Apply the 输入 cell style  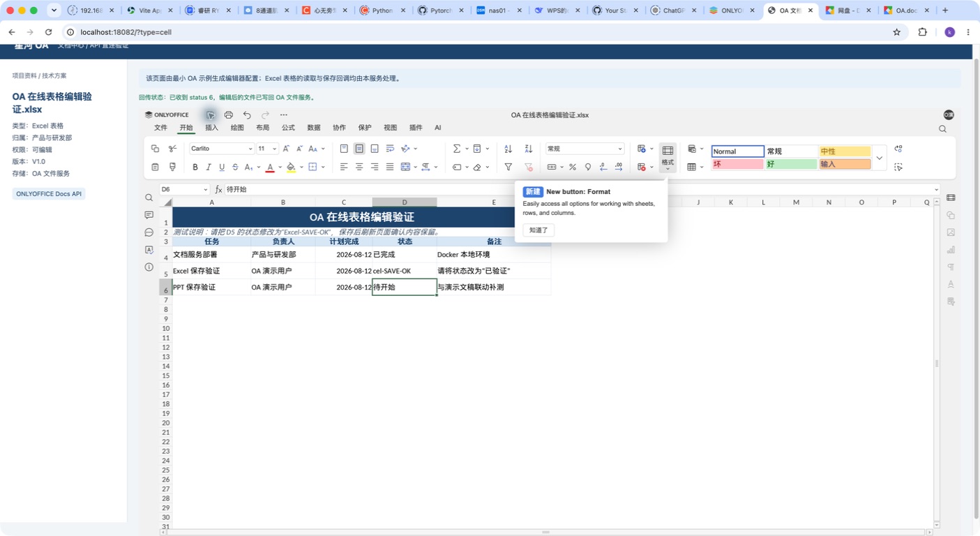845,164
